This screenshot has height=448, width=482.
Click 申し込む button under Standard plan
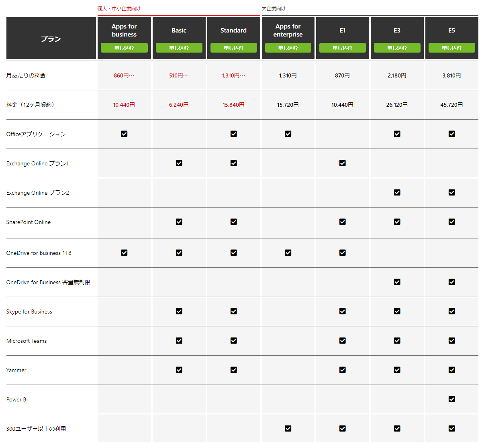(x=233, y=48)
